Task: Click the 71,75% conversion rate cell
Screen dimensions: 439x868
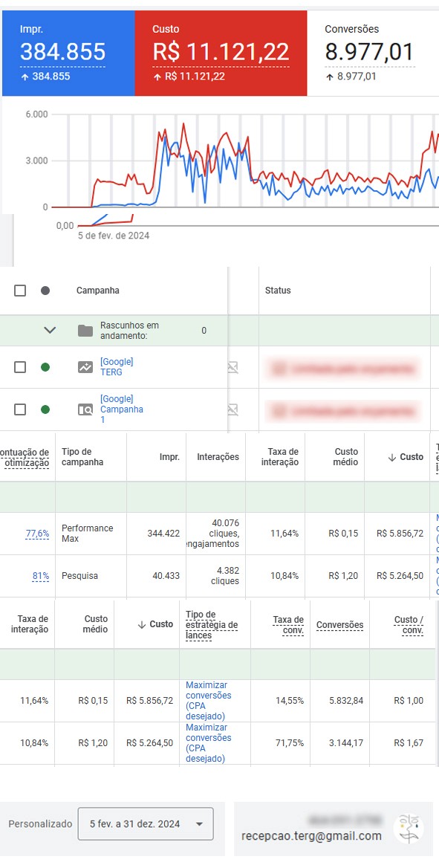Action: point(290,743)
